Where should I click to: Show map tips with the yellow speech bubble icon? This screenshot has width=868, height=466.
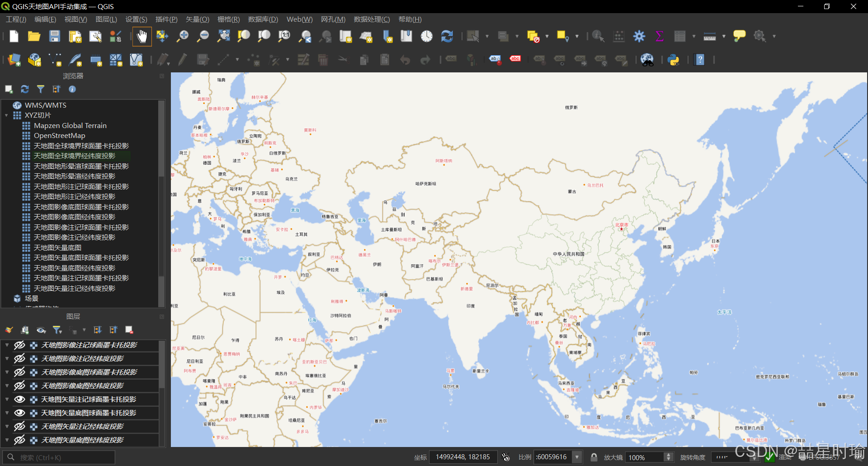click(739, 36)
